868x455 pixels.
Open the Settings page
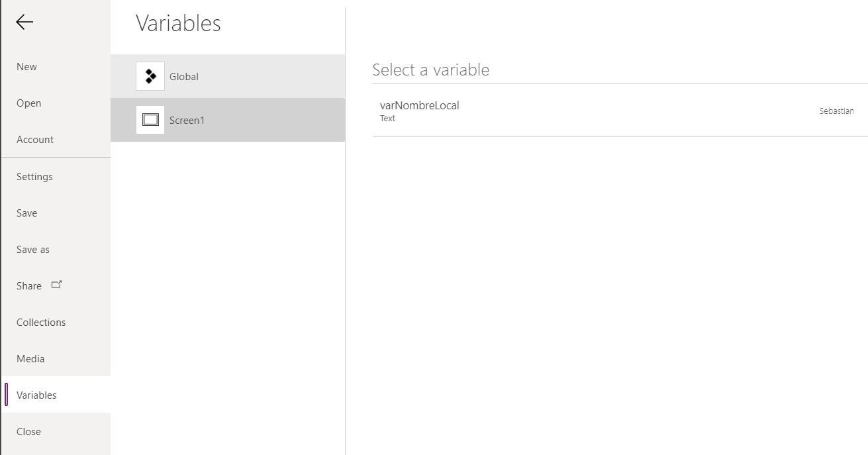(x=34, y=176)
